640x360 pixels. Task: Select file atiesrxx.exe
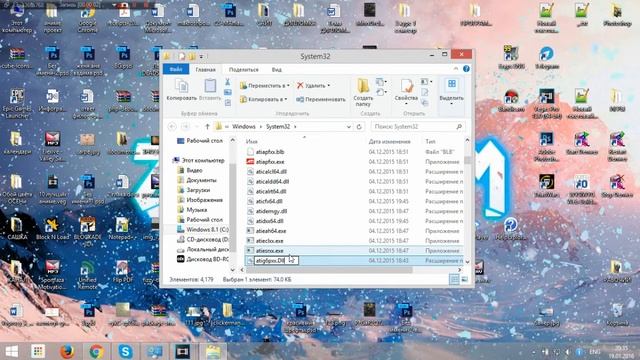click(269, 251)
